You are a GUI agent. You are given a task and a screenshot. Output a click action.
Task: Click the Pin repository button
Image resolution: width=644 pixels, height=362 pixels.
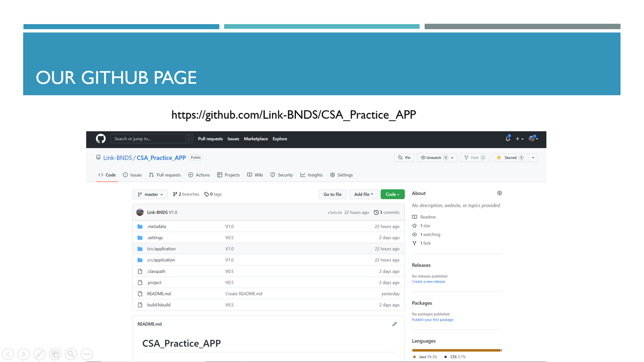(404, 158)
